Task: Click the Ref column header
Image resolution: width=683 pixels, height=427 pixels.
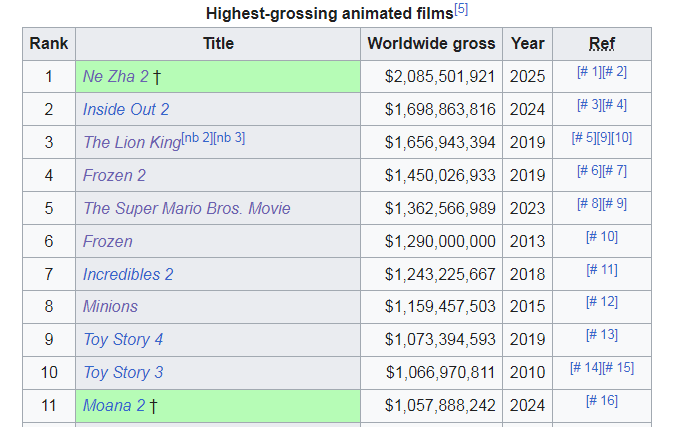Action: click(602, 44)
